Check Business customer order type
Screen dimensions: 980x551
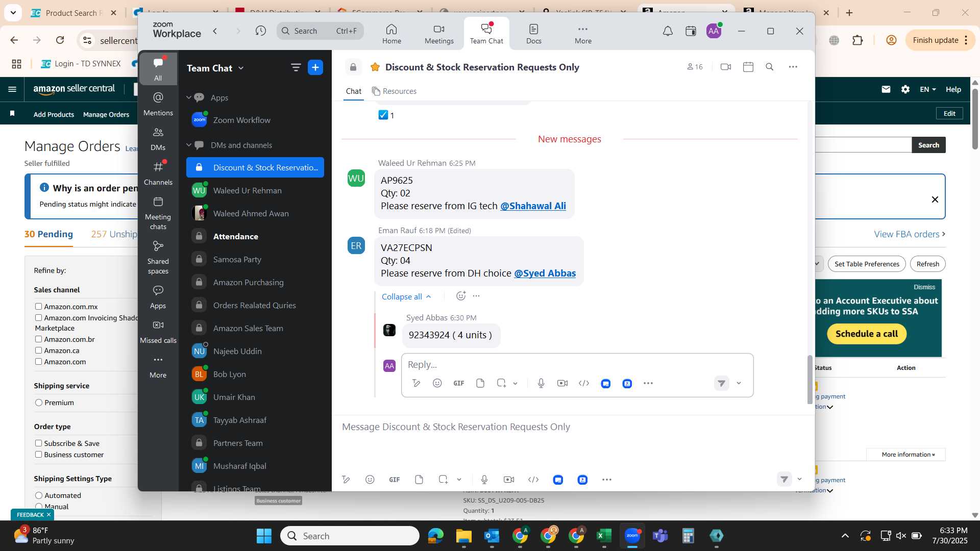click(38, 455)
